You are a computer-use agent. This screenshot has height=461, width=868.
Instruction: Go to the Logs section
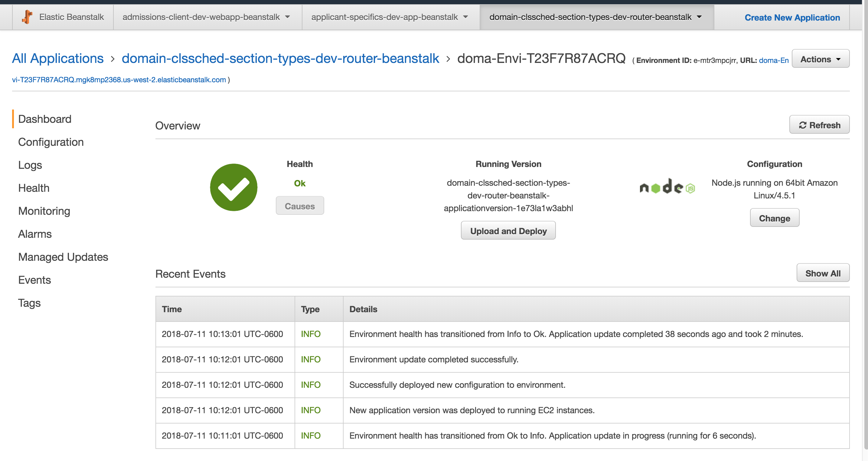[30, 165]
